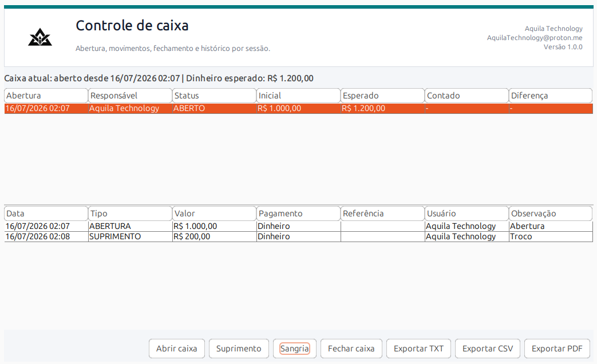Click R$ 1.000,00 in the movements table
This screenshot has width=597, height=364.
214,226
